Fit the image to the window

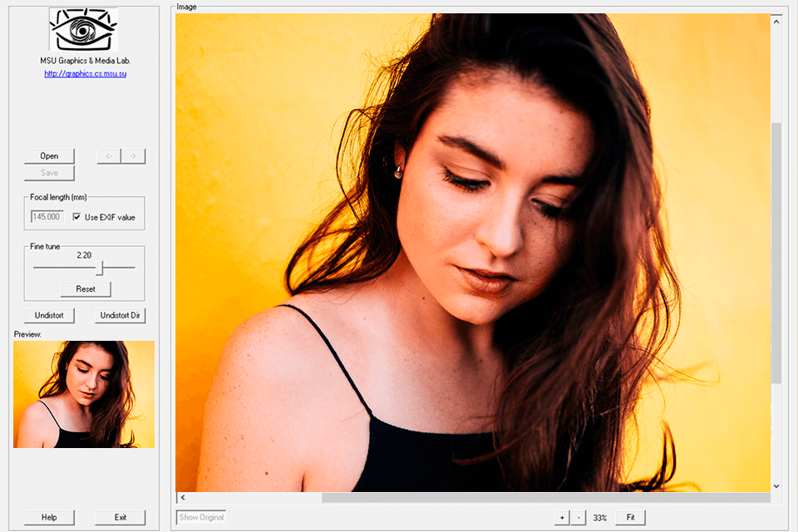629,517
